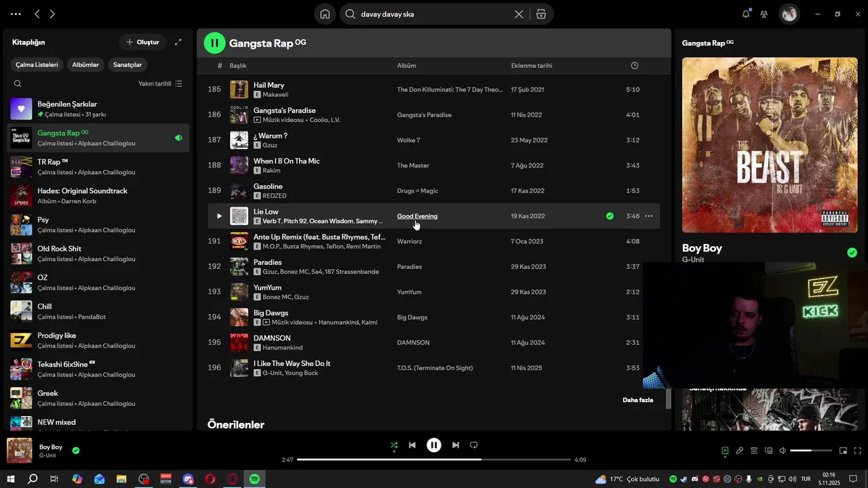The image size is (868, 488).
Task: Open the Good Evening album link
Action: (x=417, y=216)
